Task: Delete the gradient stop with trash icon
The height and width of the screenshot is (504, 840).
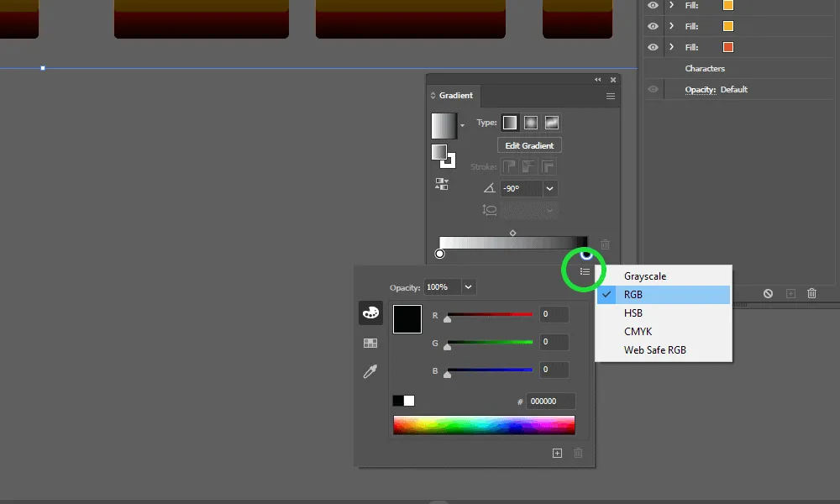Action: 605,244
